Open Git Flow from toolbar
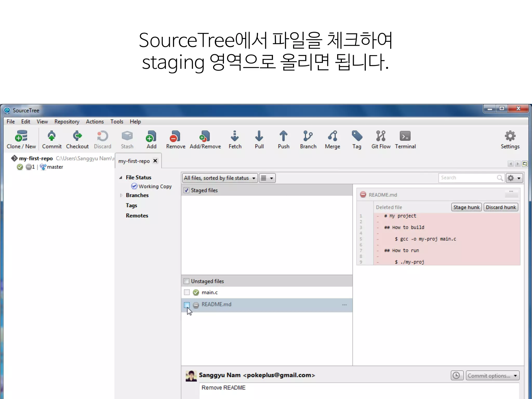 (x=381, y=139)
